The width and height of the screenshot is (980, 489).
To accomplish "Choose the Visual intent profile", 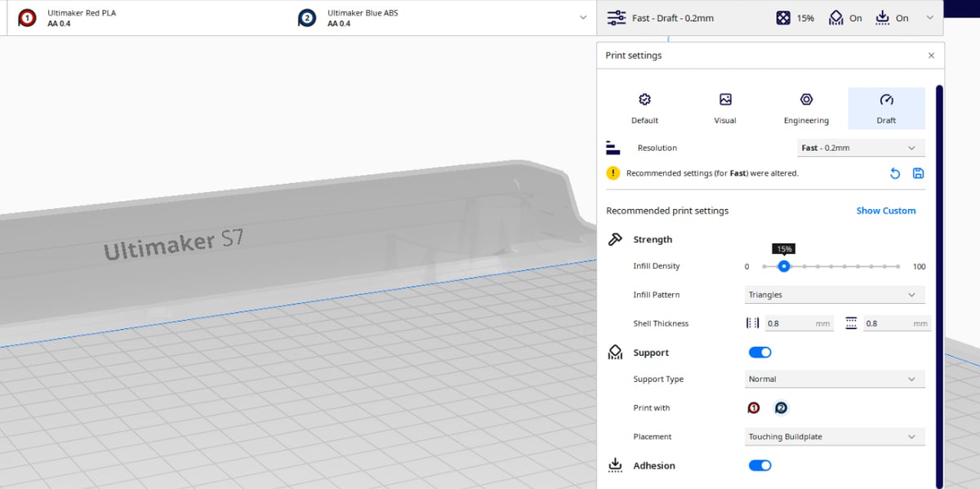I will (x=725, y=109).
